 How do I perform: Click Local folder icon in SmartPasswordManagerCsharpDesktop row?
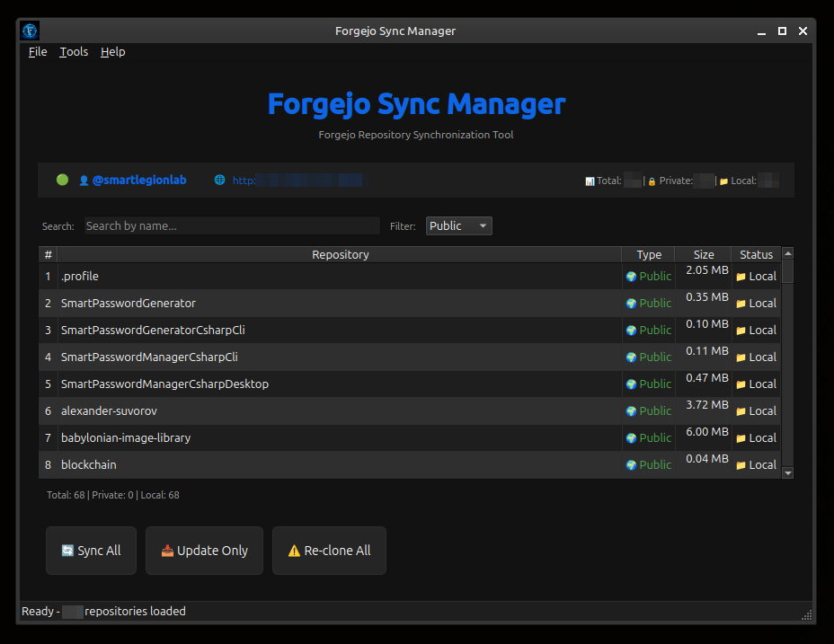click(x=741, y=385)
